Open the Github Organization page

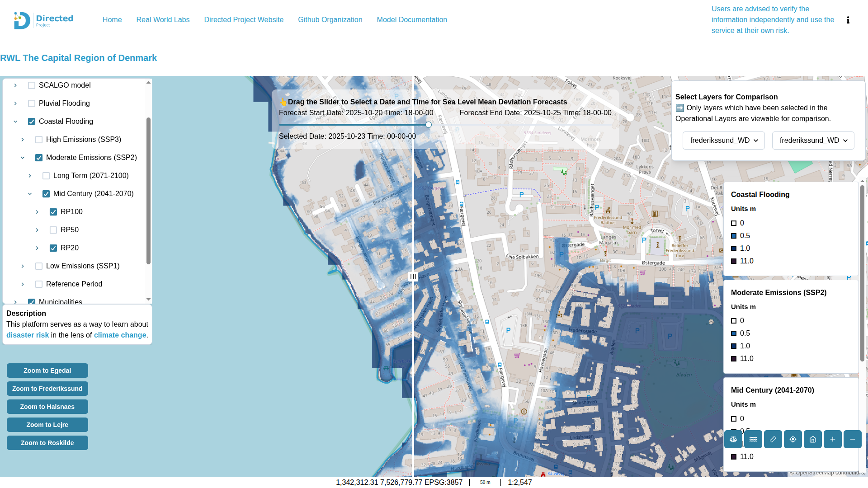tap(330, 19)
